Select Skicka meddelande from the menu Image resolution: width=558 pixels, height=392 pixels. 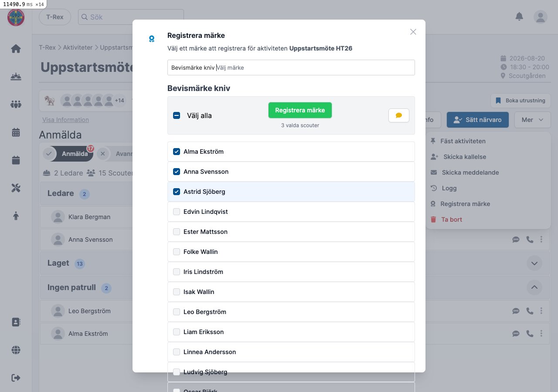[x=488, y=172]
